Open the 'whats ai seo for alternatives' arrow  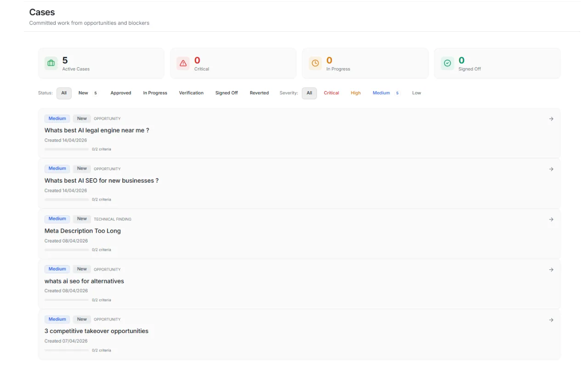pyautogui.click(x=551, y=270)
